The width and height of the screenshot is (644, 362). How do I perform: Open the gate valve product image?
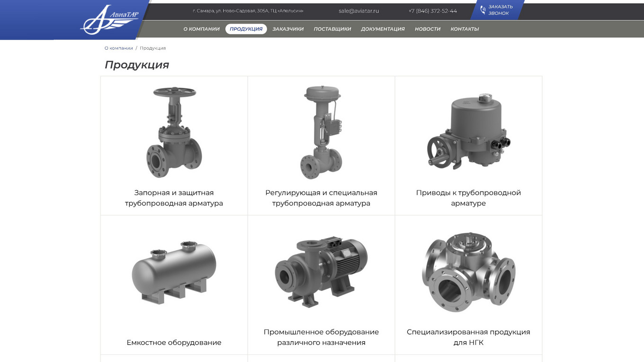(x=174, y=132)
